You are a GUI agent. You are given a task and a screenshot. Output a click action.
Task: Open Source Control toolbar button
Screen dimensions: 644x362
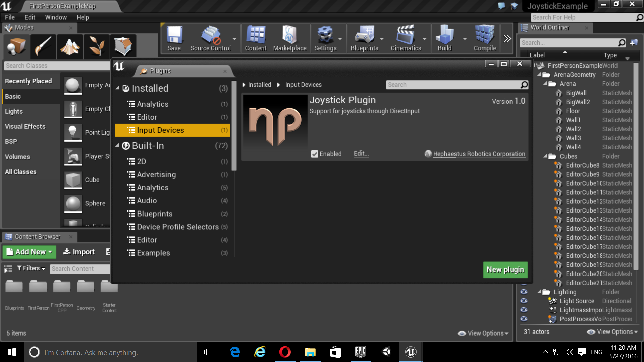pos(210,39)
